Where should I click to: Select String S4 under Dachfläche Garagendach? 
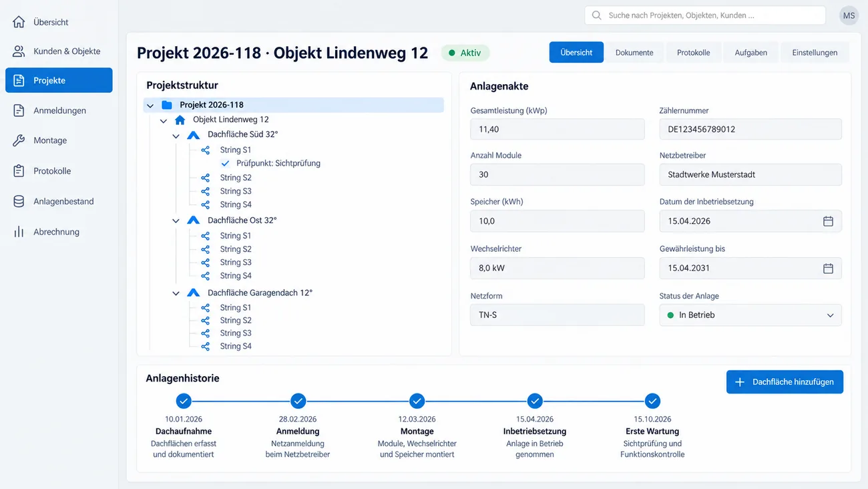236,346
